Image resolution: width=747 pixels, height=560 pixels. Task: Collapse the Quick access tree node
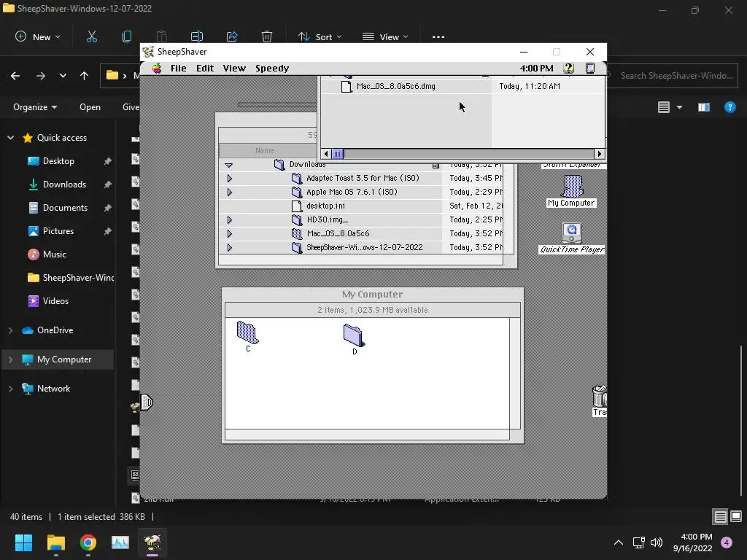[10, 138]
